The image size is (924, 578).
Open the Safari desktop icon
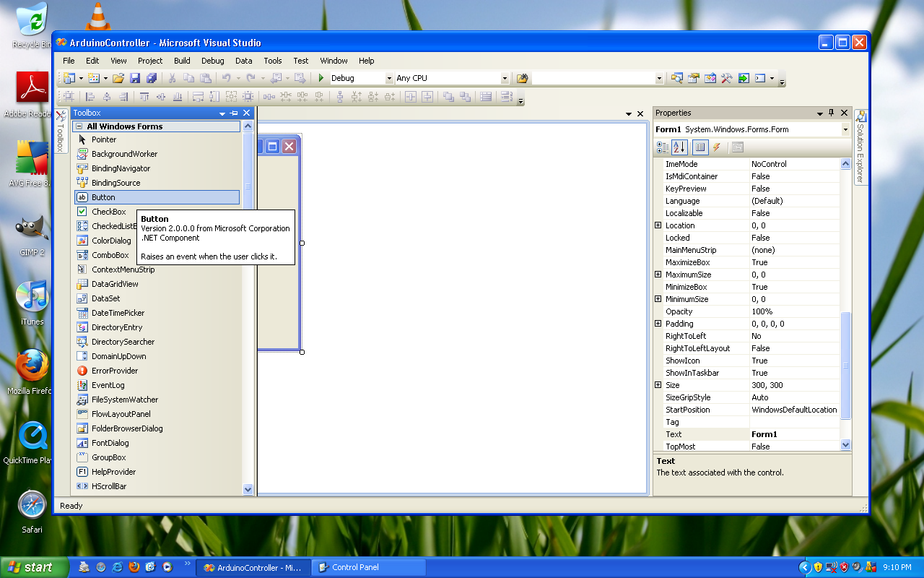click(x=32, y=512)
